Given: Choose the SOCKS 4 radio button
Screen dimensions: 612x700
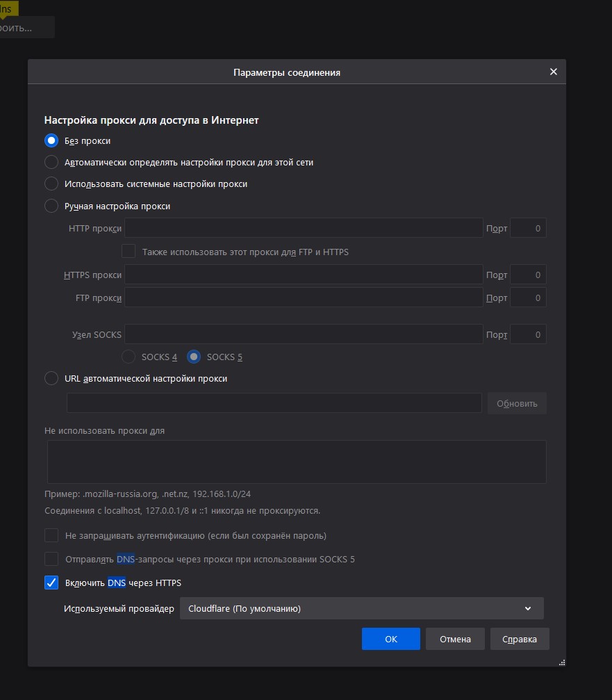Looking at the screenshot, I should click(x=129, y=357).
